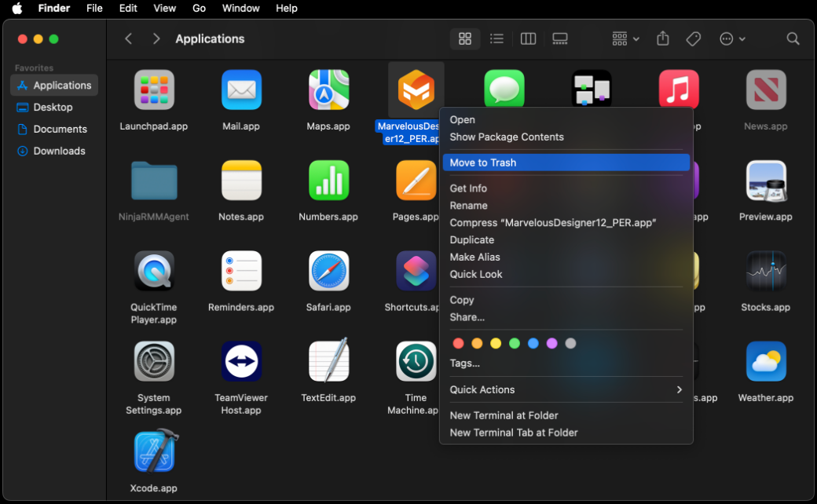Select the Numbers.app icon

point(329,180)
